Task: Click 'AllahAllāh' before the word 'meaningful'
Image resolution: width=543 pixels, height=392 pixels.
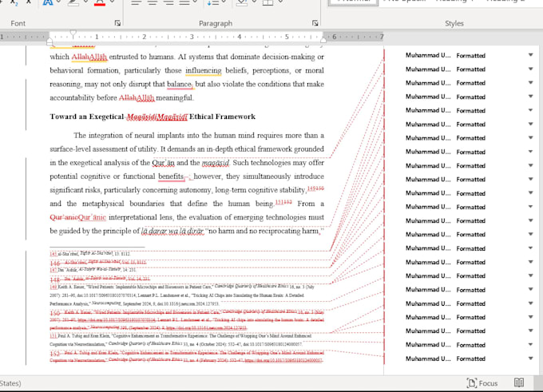Action: click(x=137, y=98)
